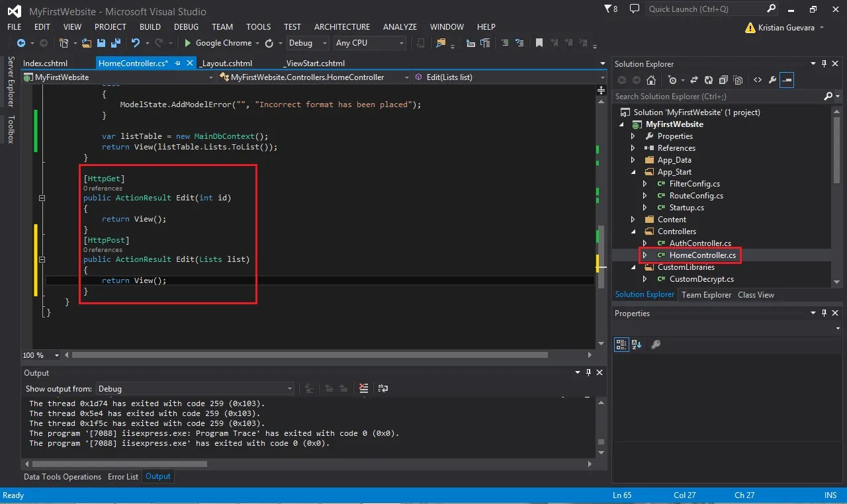The height and width of the screenshot is (504, 847).
Task: Click the Solution Explorer Home icon
Action: coord(651,80)
